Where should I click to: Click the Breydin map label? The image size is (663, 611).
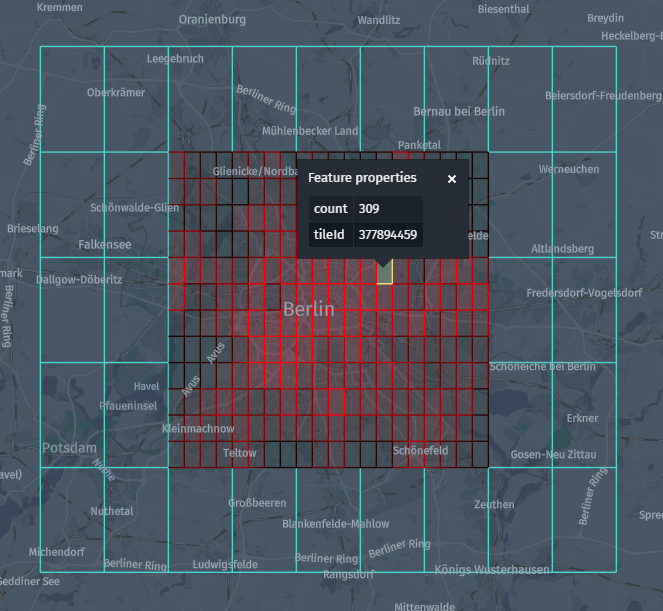[605, 18]
